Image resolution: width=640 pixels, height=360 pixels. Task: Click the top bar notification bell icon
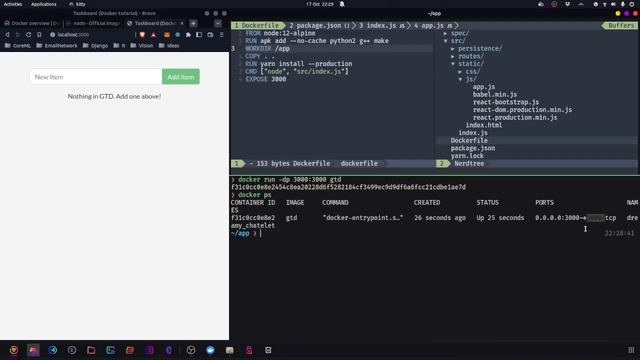click(342, 4)
